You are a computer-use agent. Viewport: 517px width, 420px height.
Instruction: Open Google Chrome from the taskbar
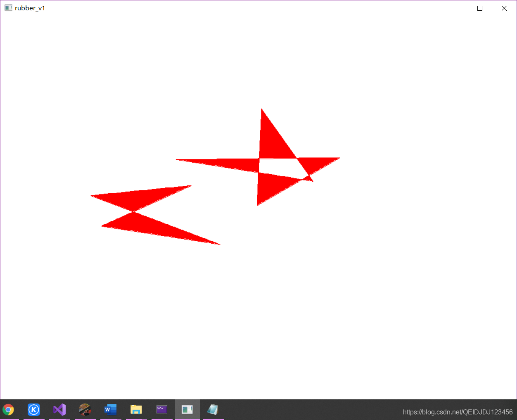click(8, 410)
